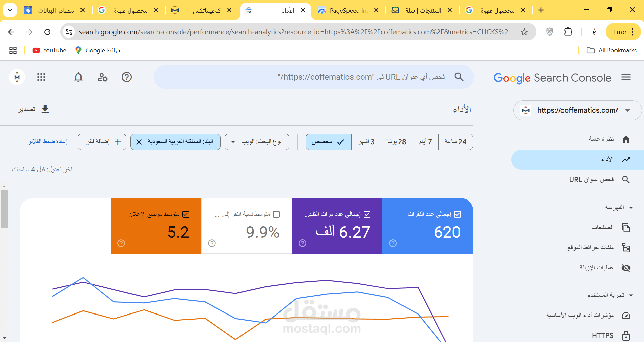The image size is (644, 342).
Task: Click the add filter button
Action: tap(102, 142)
